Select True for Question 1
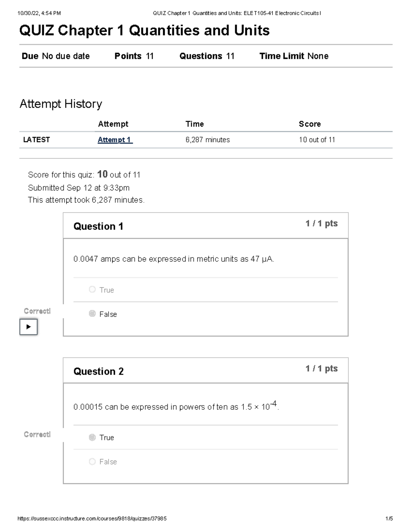This screenshot has height=532, width=411. (92, 289)
